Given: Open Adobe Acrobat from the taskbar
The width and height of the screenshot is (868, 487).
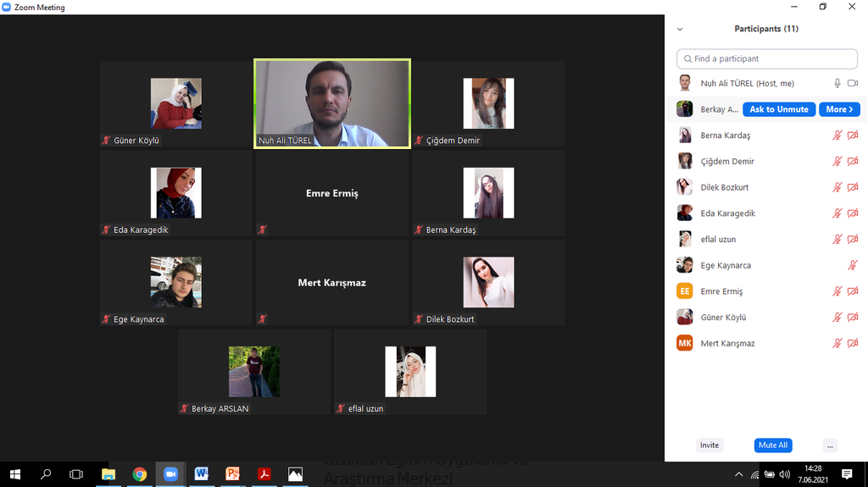Looking at the screenshot, I should pyautogui.click(x=264, y=474).
